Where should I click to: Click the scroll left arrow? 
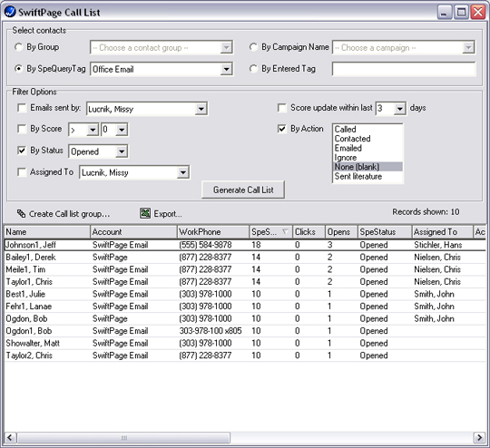point(10,438)
